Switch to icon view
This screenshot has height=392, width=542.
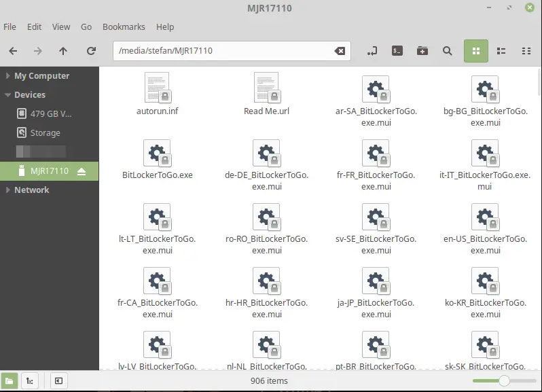476,51
